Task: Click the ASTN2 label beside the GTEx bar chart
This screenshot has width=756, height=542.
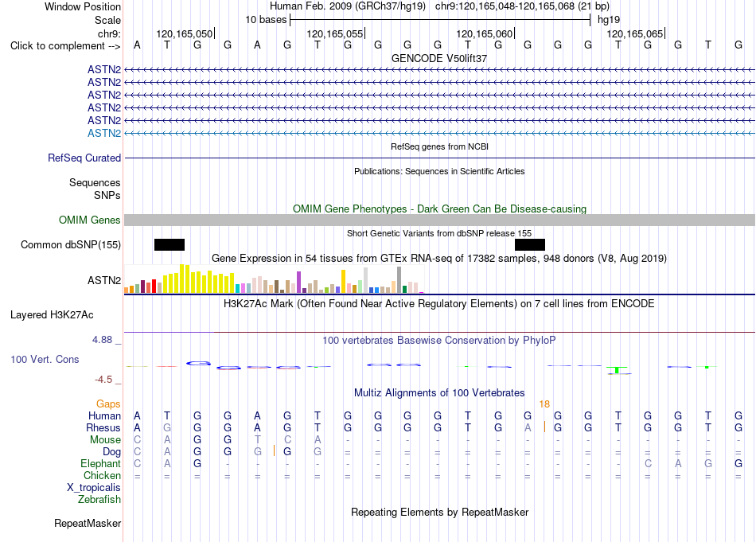Action: pos(104,280)
